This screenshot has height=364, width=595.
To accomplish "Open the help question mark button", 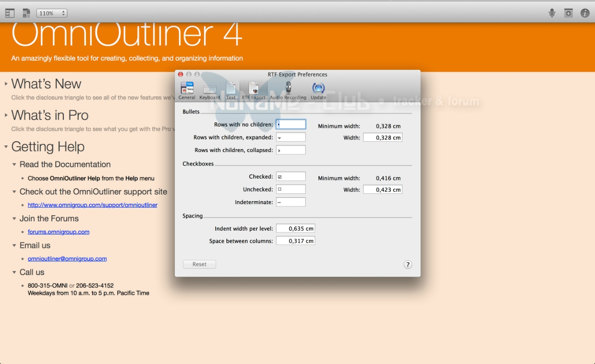I will tap(408, 265).
